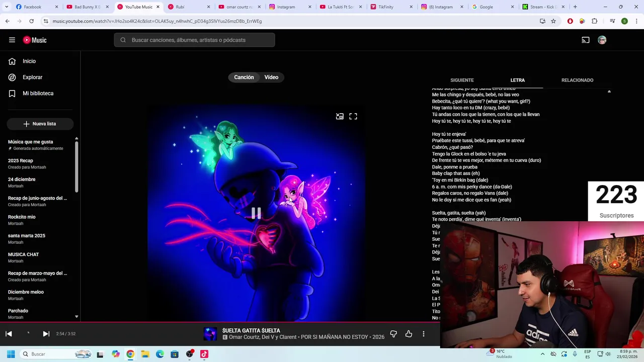644x362 pixels.
Task: Switch to the Bad Bunny tab
Action: (x=87, y=7)
